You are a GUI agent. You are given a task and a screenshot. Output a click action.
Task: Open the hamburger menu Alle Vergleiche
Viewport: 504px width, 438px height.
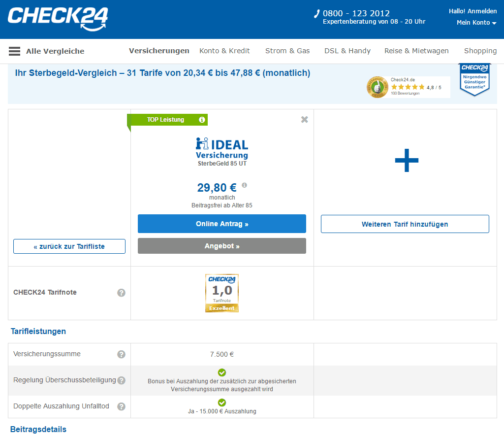(x=15, y=51)
